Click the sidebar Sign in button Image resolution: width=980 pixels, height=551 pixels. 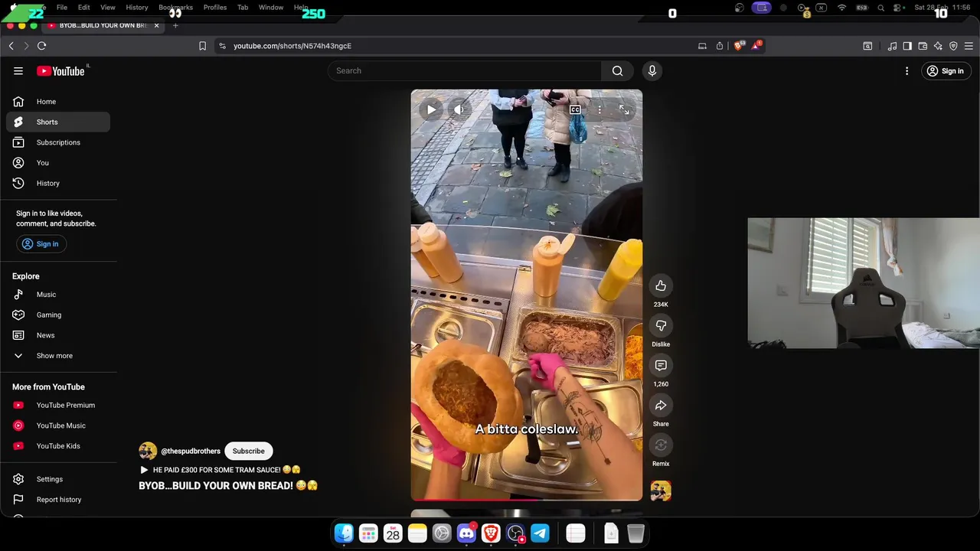tap(41, 243)
